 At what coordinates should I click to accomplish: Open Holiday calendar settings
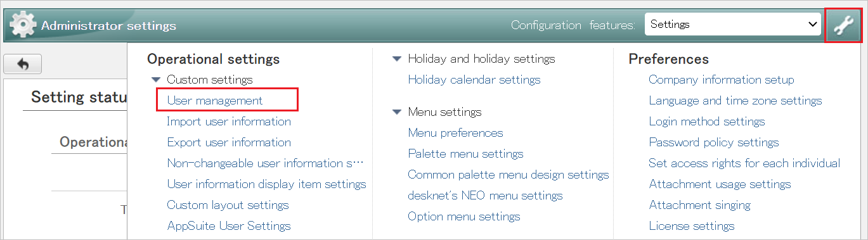pos(474,80)
